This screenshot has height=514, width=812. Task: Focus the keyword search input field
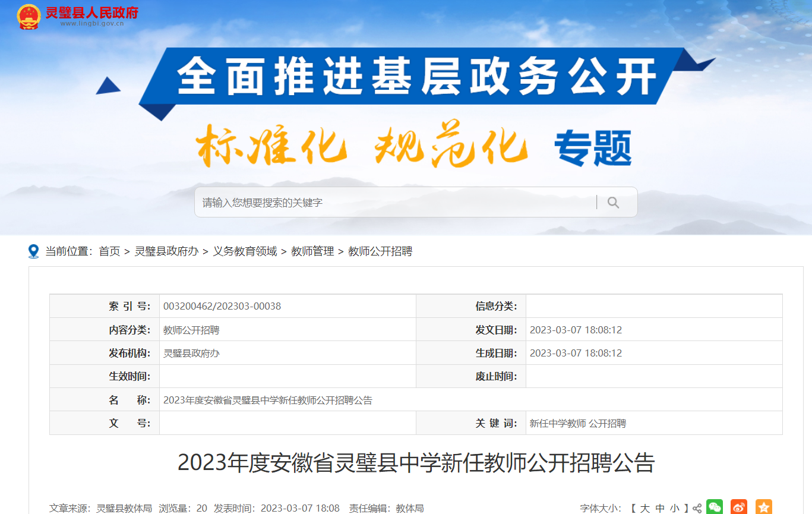pyautogui.click(x=396, y=203)
